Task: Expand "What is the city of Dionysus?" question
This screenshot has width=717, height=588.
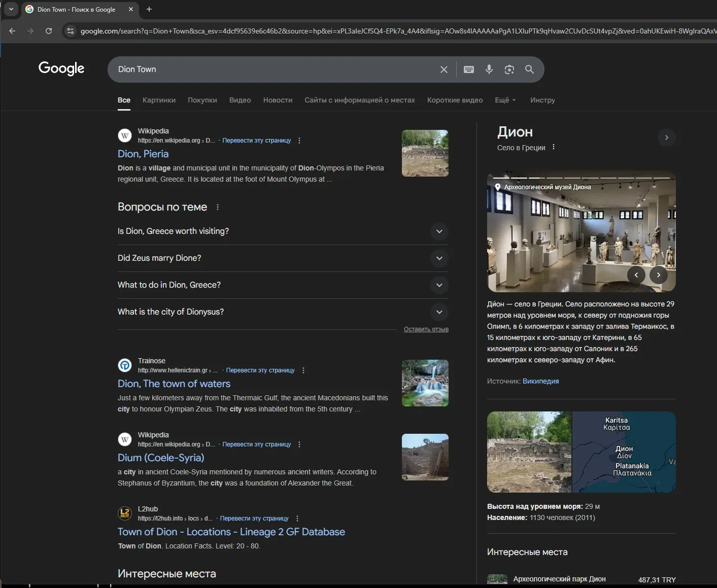Action: click(439, 312)
